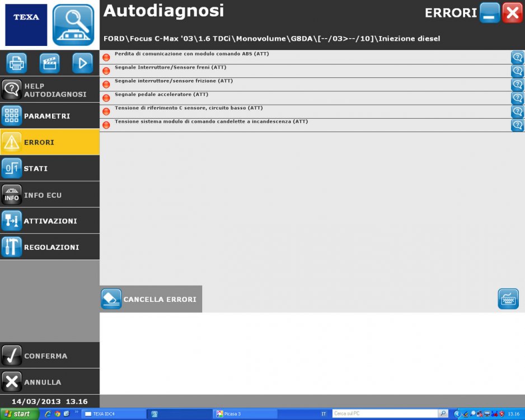525x420 pixels.
Task: Select the Help Autodiagnosi sidebar icon
Action: 12,89
